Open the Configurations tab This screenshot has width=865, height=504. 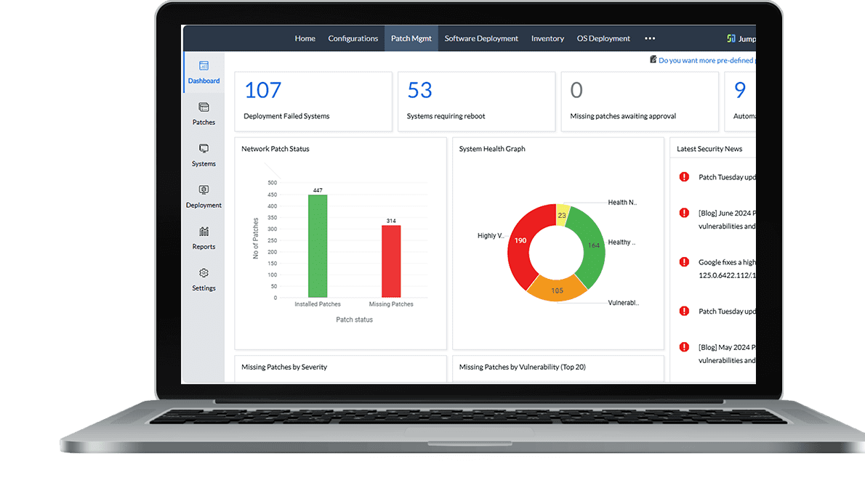click(x=353, y=38)
